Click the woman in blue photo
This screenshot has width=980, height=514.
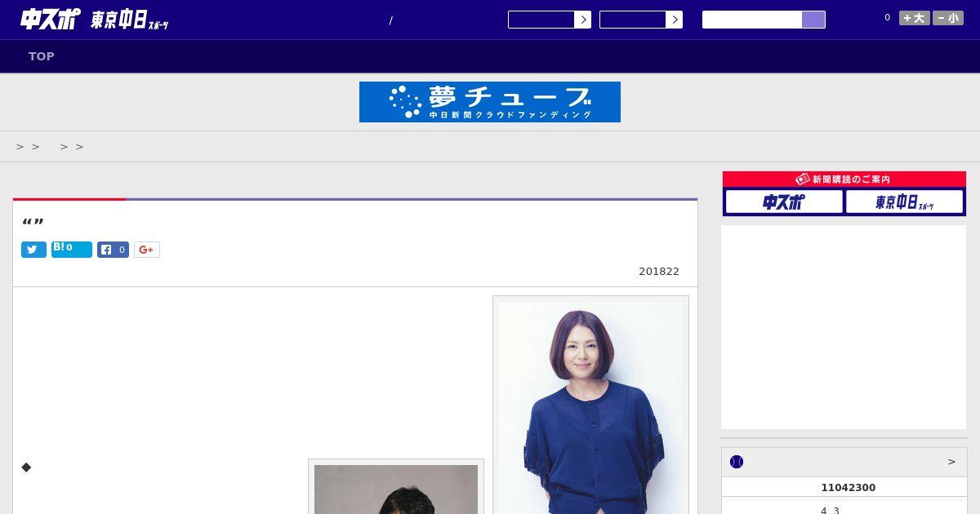591,407
